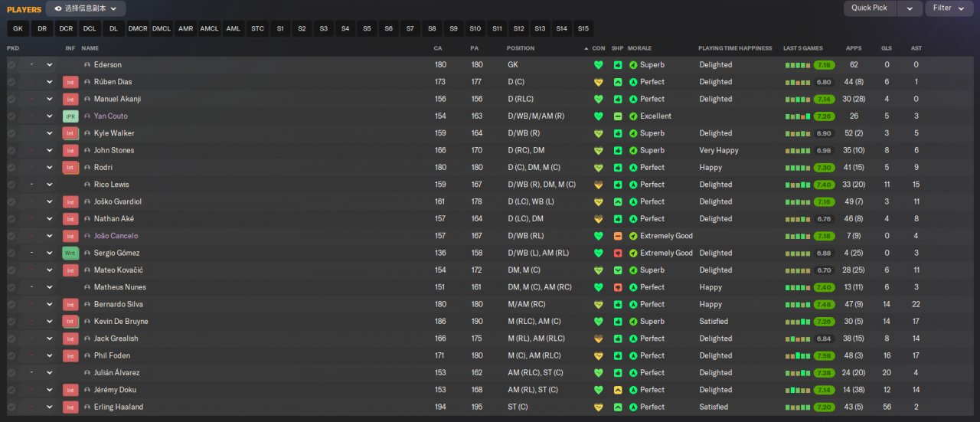Image resolution: width=980 pixels, height=422 pixels.
Task: Open João Cancelo's player profile
Action: pos(116,236)
